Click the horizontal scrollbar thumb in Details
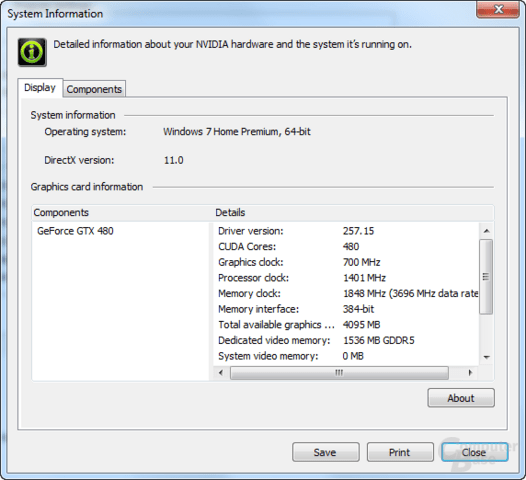Image resolution: width=526 pixels, height=480 pixels. tap(339, 373)
